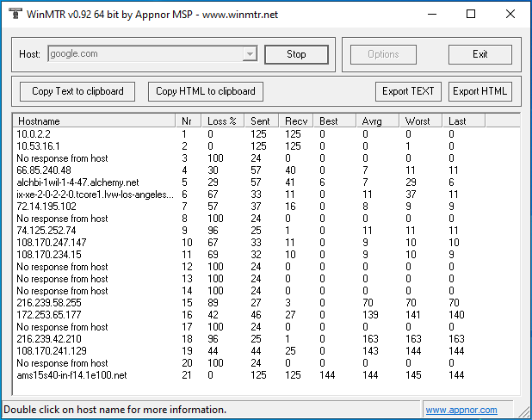The image size is (532, 420).
Task: Select the 10.0.2.2 host row
Action: click(x=266, y=134)
